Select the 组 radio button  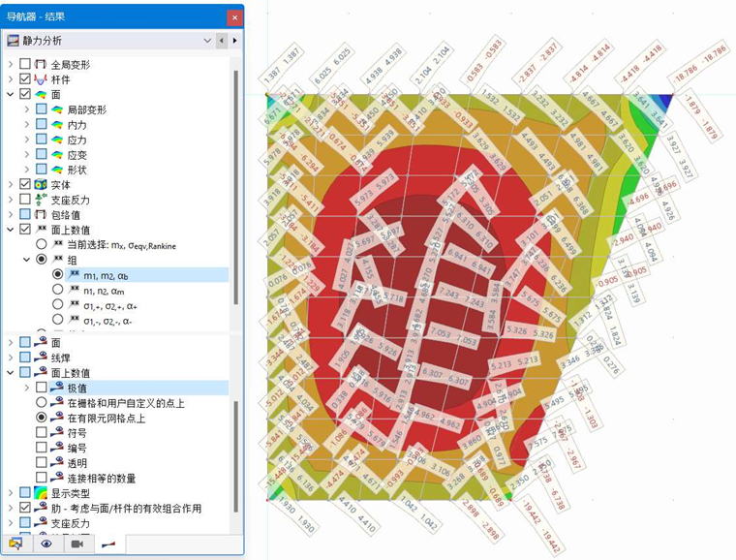pyautogui.click(x=42, y=259)
